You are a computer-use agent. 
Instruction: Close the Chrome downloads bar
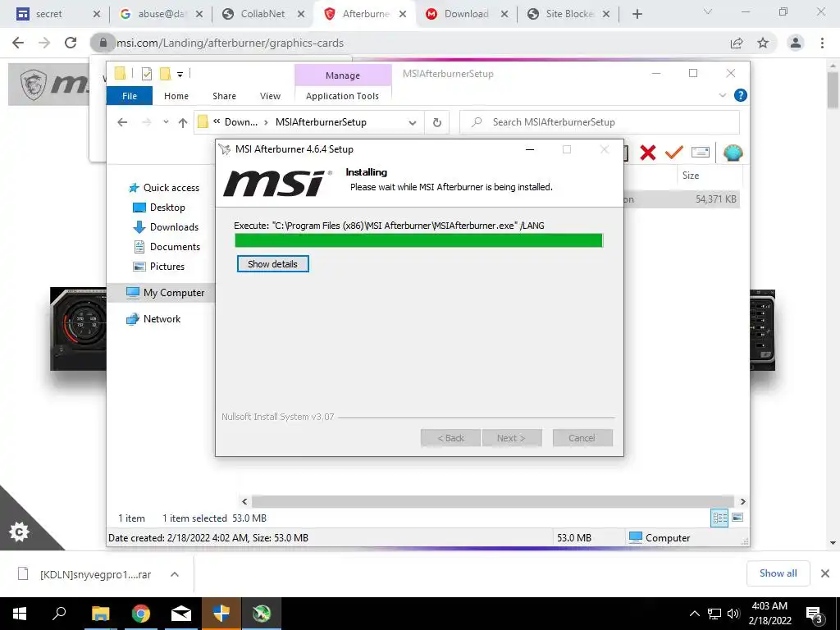point(825,573)
